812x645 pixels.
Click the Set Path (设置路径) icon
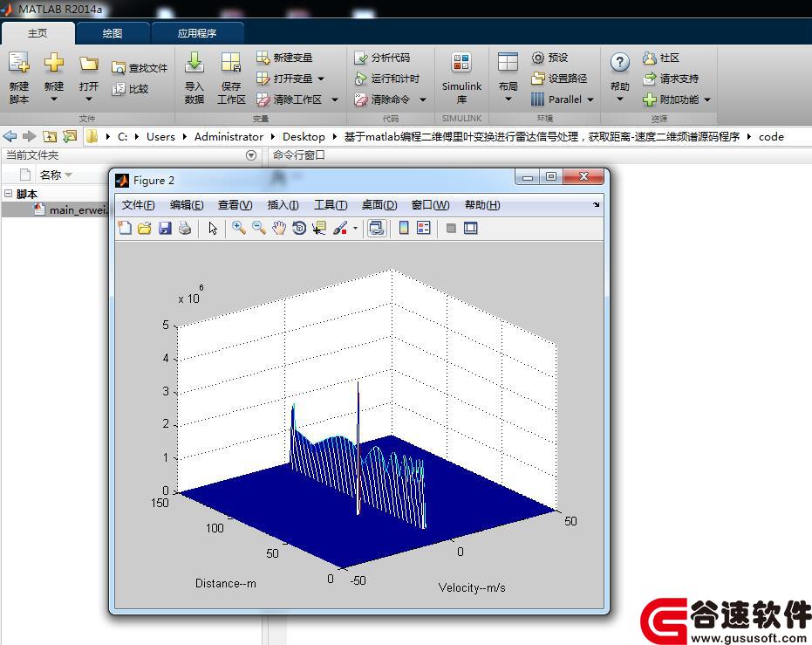(538, 79)
